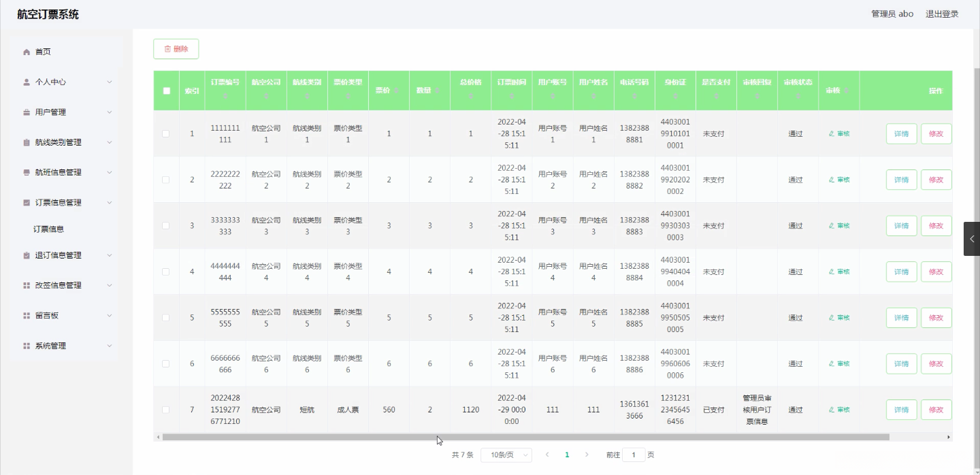This screenshot has width=980, height=475.
Task: Sort by 票价 column using sort icon
Action: (x=396, y=91)
